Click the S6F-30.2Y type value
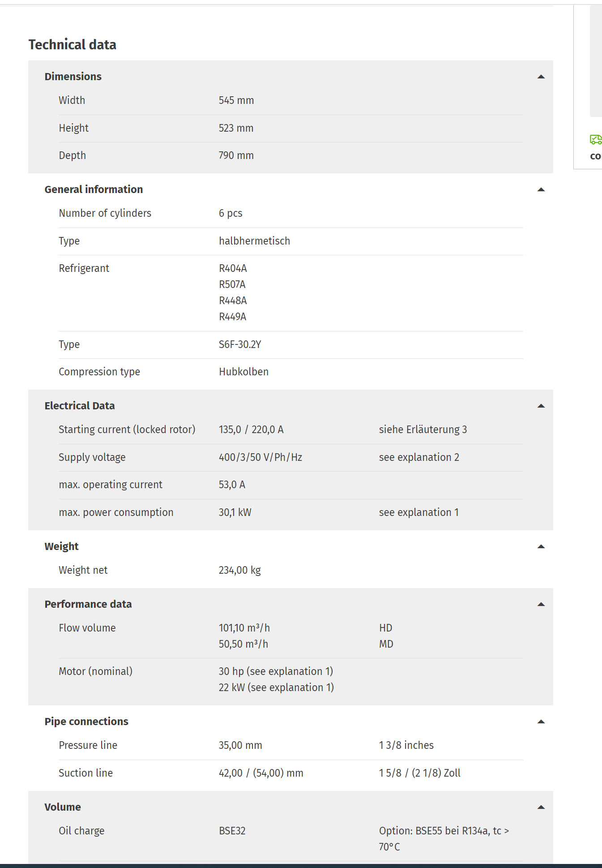Image resolution: width=602 pixels, height=868 pixels. point(240,344)
